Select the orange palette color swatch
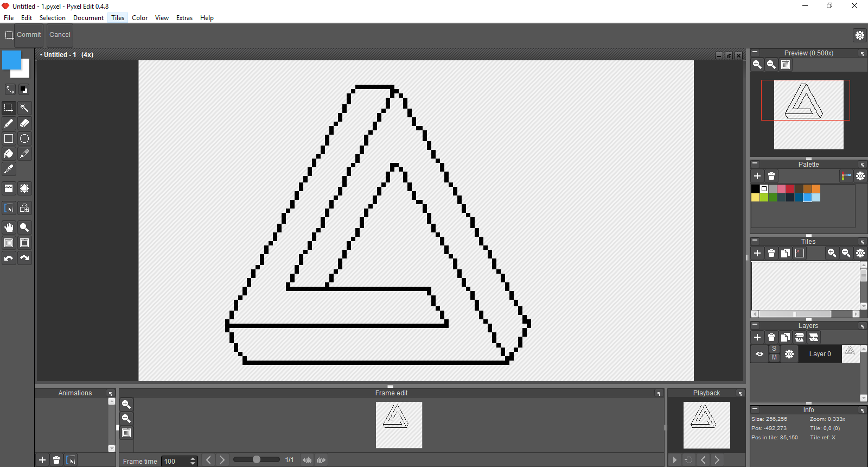 (816, 189)
